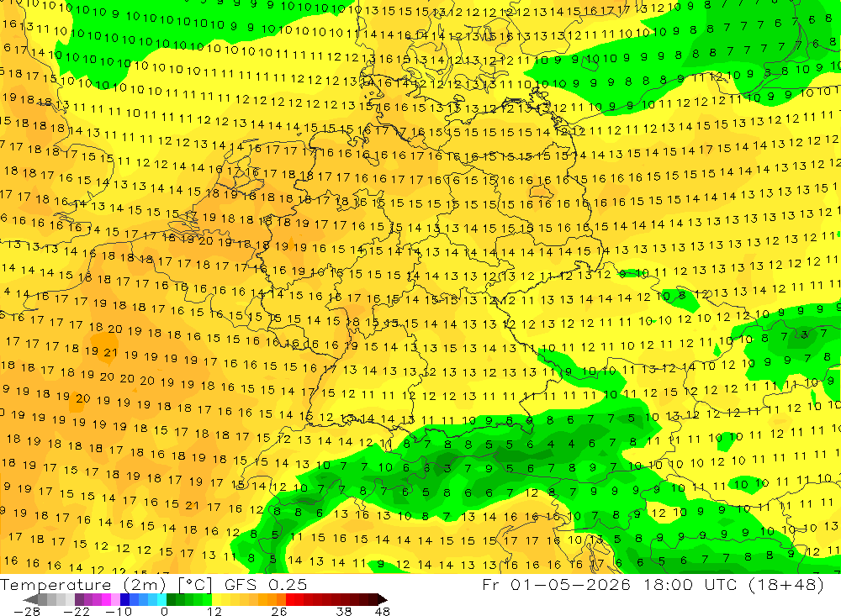This screenshot has height=616, width=841.
Task: Click the 'Temperature (2m)' title text
Action: point(83,585)
